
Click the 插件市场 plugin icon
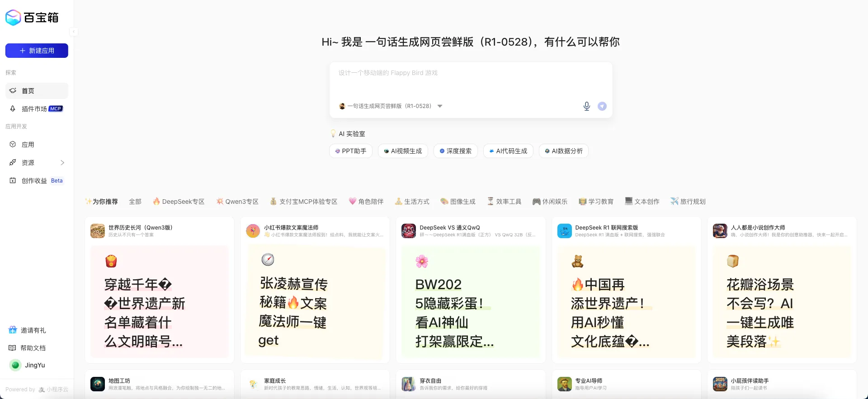[x=13, y=109]
